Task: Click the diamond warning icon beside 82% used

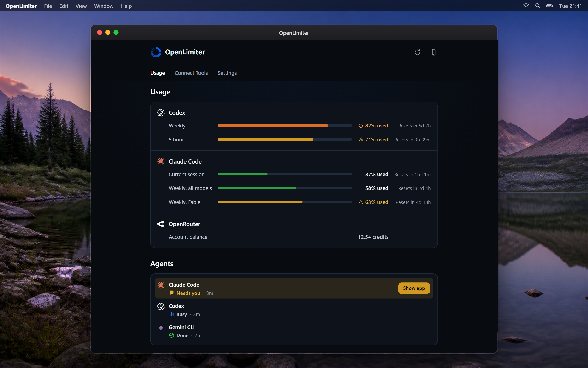Action: pos(361,126)
